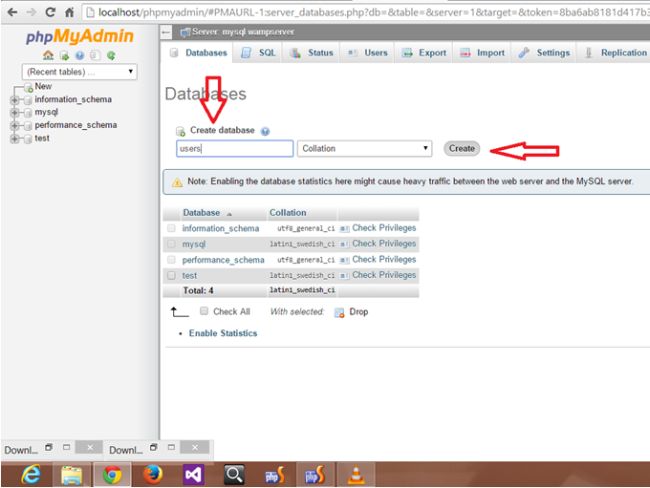Click Check Privileges for test
The width and height of the screenshot is (650, 488).
pos(384,275)
